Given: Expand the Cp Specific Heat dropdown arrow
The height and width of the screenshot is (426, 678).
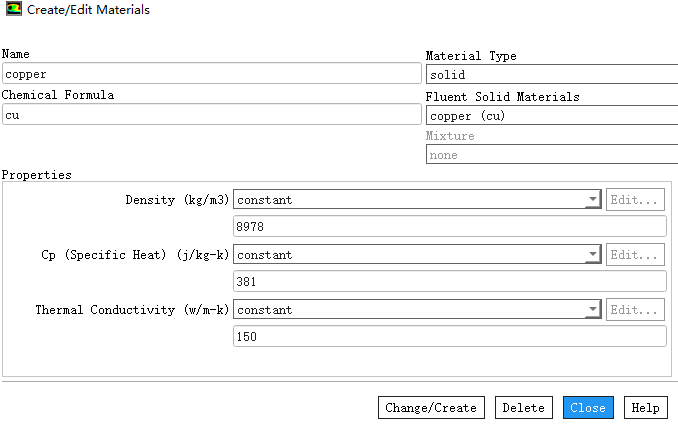Looking at the screenshot, I should coord(593,255).
